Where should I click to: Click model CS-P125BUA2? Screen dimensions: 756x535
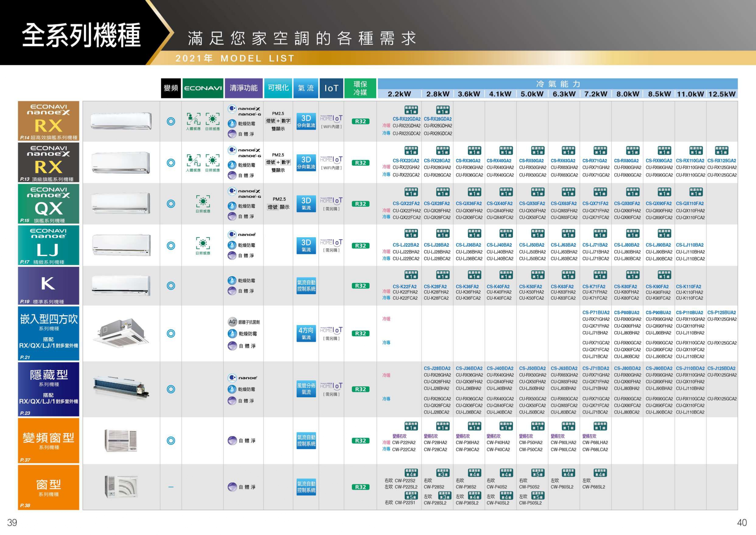click(721, 312)
